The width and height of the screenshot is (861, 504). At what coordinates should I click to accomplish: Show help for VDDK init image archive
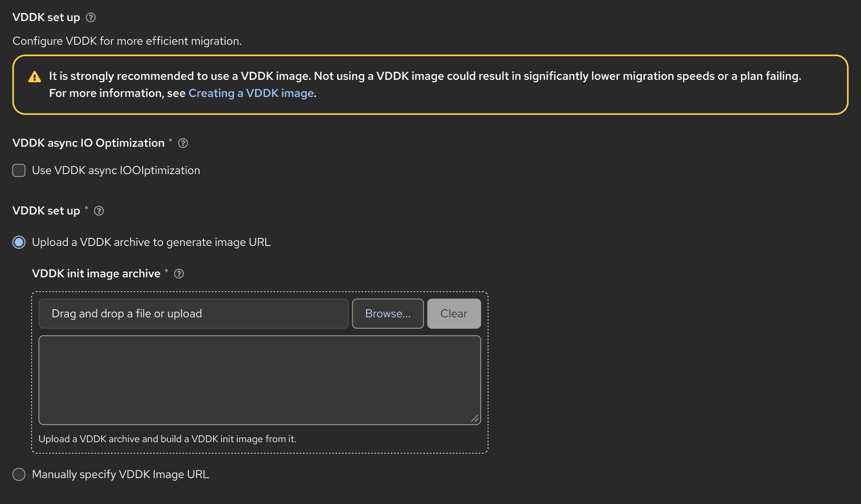pos(179,274)
